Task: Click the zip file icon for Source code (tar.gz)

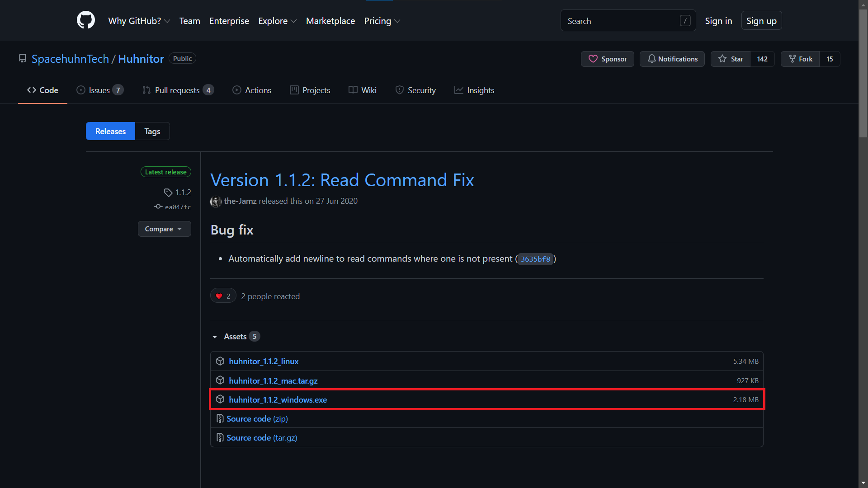Action: tap(220, 438)
